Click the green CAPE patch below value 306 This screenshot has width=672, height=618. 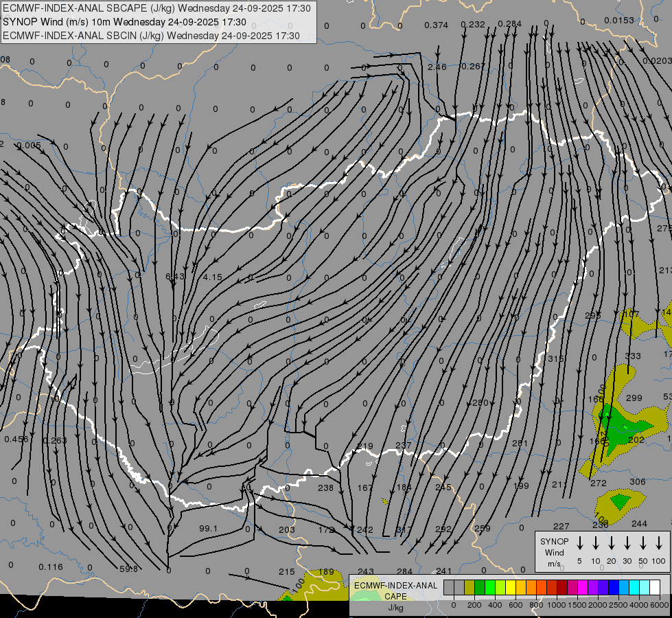[620, 501]
